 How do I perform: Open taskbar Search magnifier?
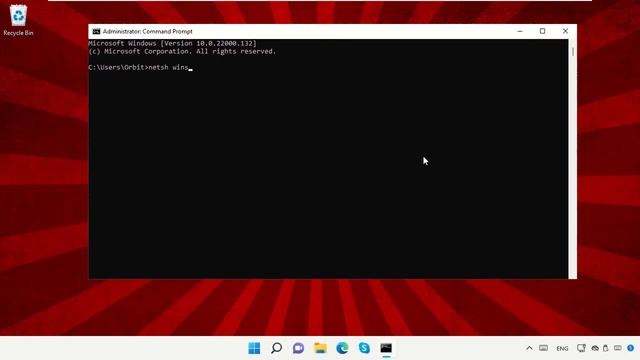click(276, 348)
